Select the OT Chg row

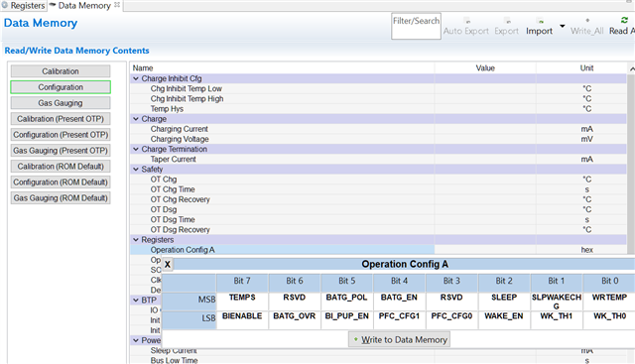378,180
